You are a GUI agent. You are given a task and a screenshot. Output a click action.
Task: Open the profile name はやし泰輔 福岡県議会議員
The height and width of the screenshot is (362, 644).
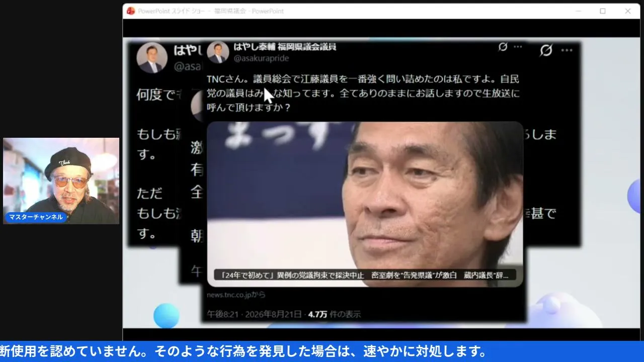click(285, 47)
